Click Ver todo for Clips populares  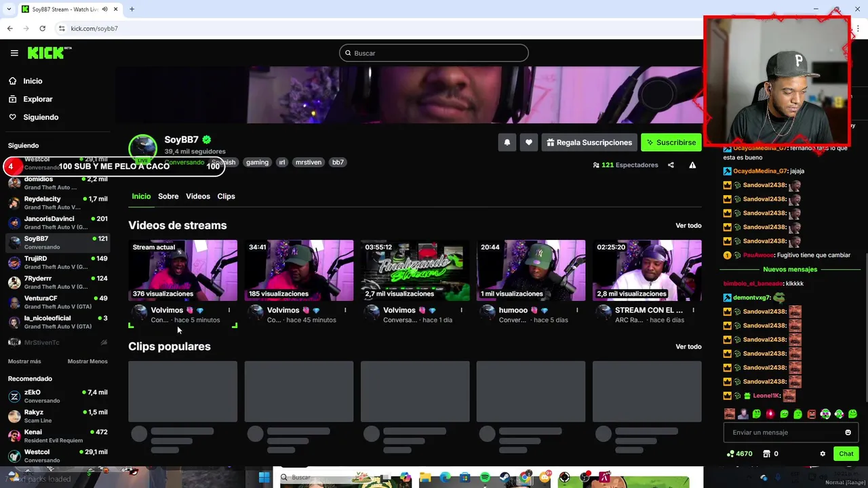coord(688,346)
